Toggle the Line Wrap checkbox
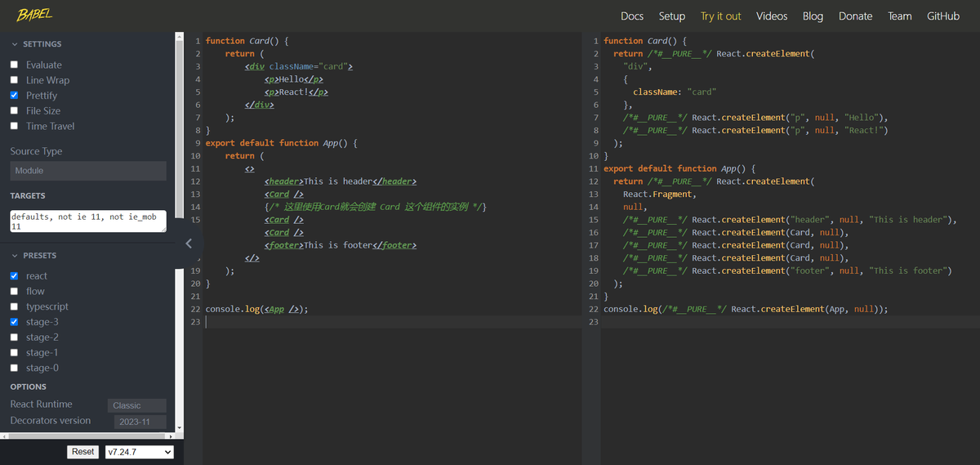The image size is (980, 465). click(14, 80)
